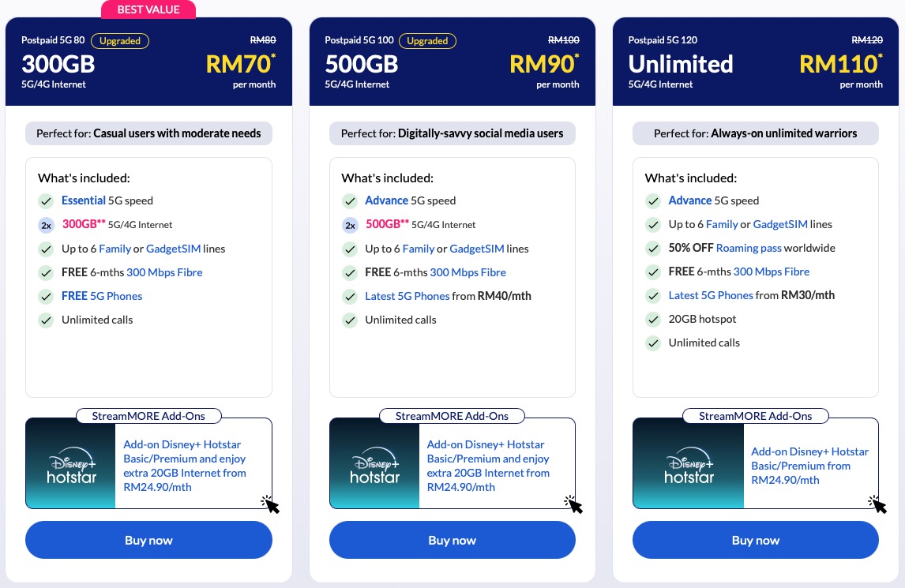The width and height of the screenshot is (905, 588).
Task: Click the Disney+ Hotstar logo in Postpaid 5G 80
Action: tap(71, 463)
